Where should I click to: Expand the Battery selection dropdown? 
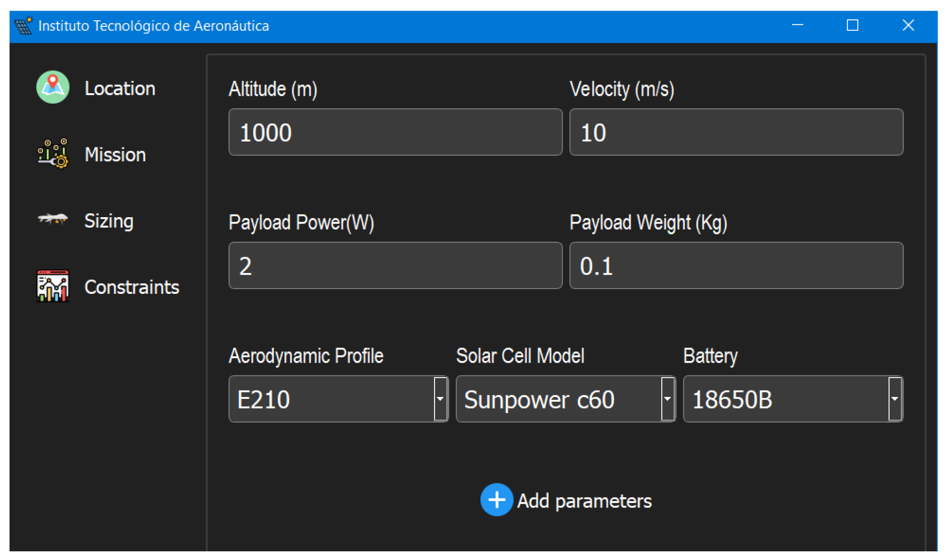[x=894, y=399]
